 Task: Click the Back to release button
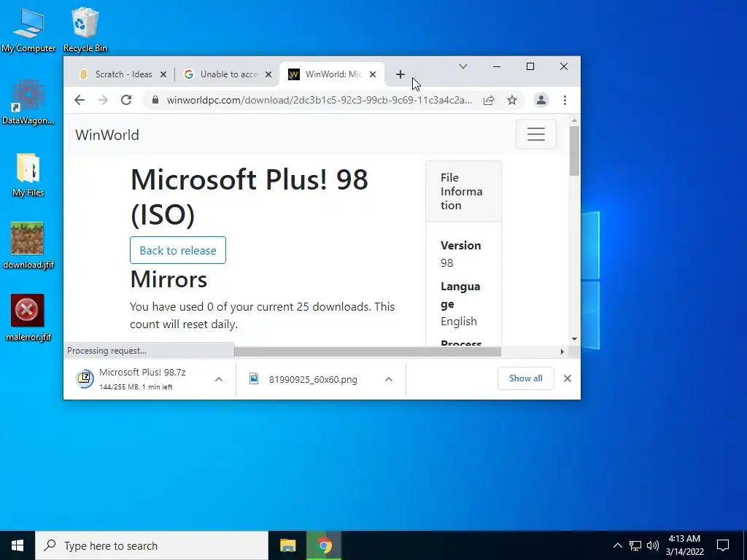point(178,250)
